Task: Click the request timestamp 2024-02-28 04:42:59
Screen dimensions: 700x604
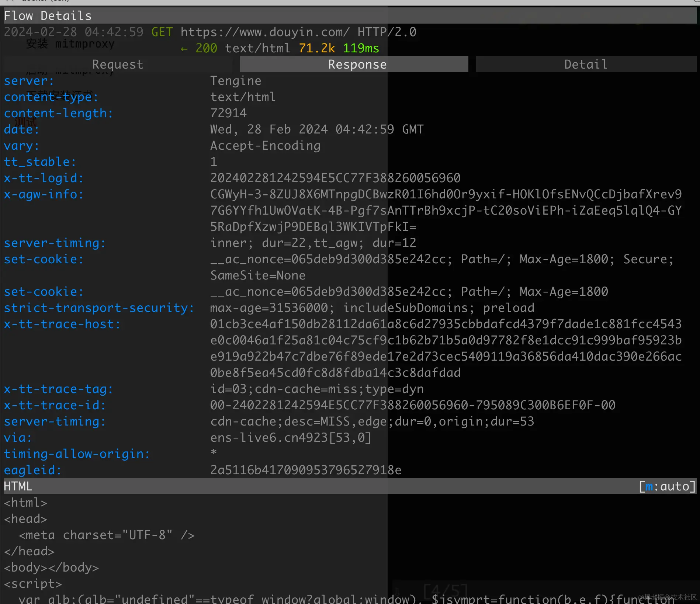Action: 73,32
